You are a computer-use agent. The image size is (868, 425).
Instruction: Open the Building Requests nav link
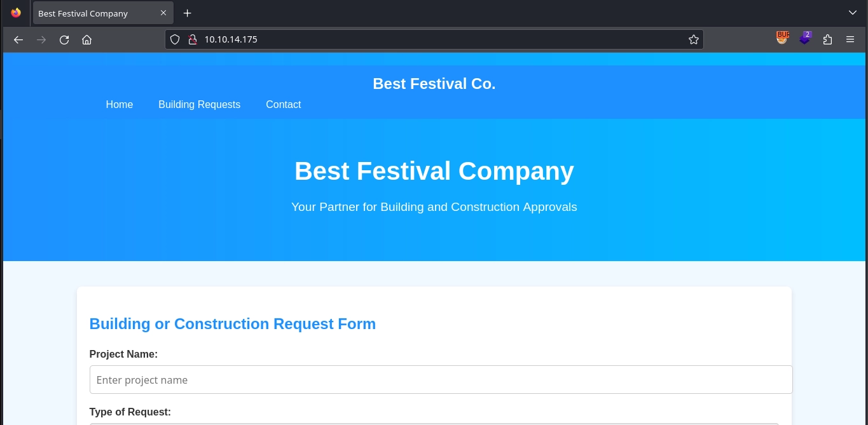click(x=199, y=105)
